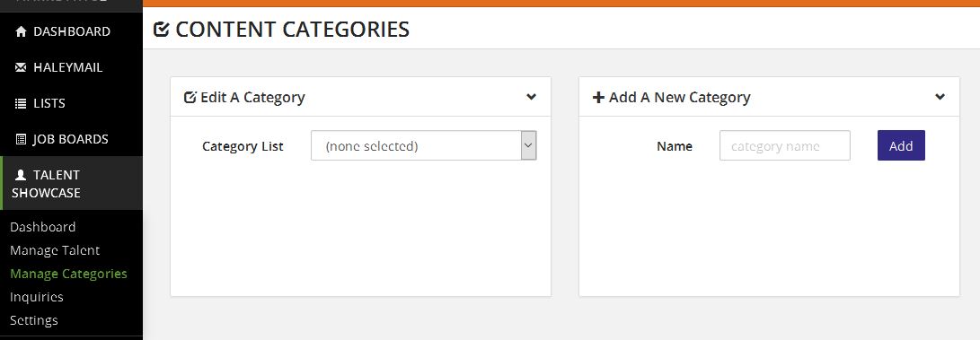Click the Talent Showcase person icon
The image size is (980, 340).
(x=21, y=175)
